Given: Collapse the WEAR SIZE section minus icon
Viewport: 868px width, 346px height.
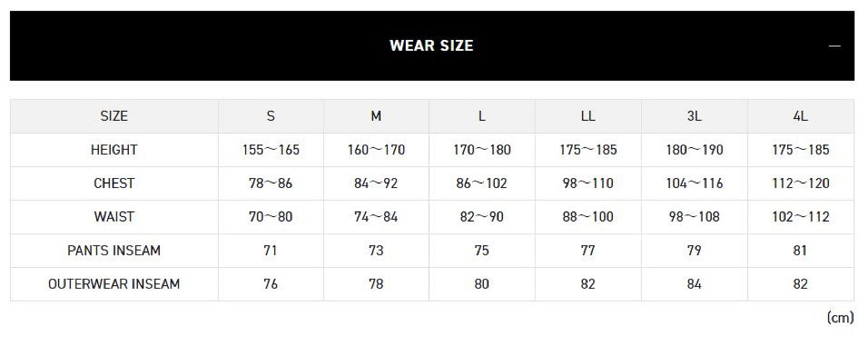Looking at the screenshot, I should (x=834, y=46).
